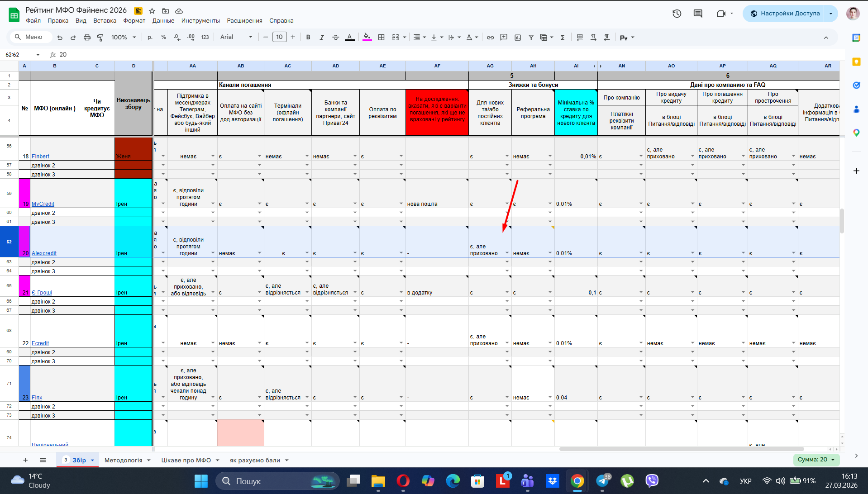This screenshot has width=868, height=494.
Task: Toggle bold formatting
Action: [x=308, y=38]
